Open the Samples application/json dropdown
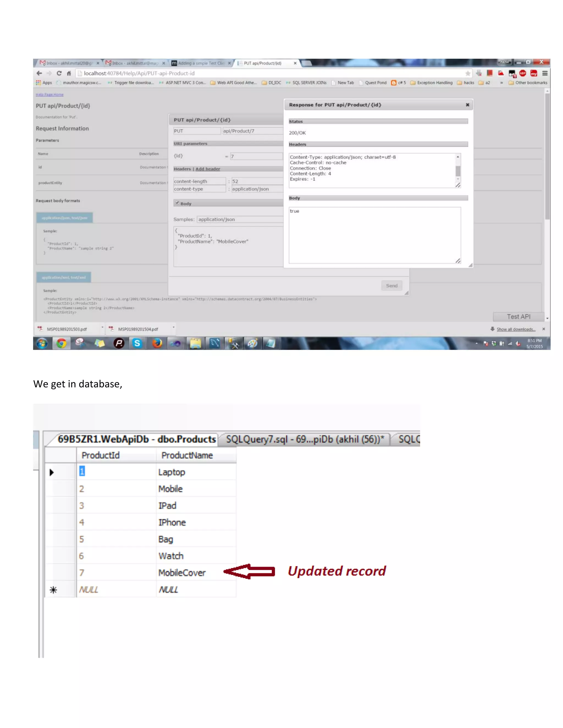563x728 pixels. click(240, 219)
